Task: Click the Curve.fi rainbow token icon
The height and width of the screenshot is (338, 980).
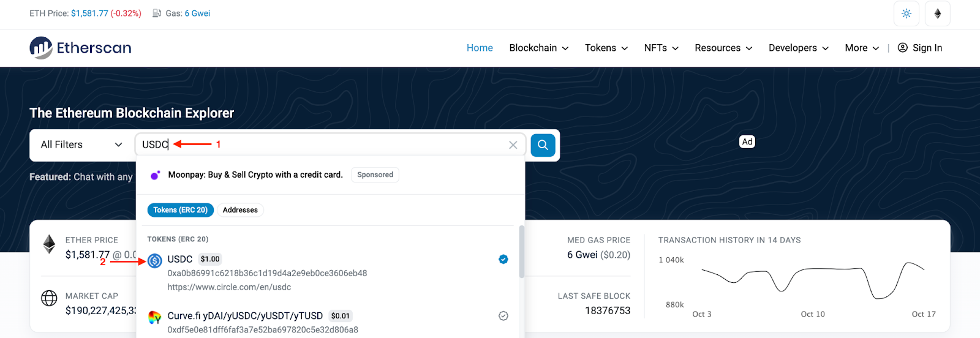Action: (x=155, y=317)
